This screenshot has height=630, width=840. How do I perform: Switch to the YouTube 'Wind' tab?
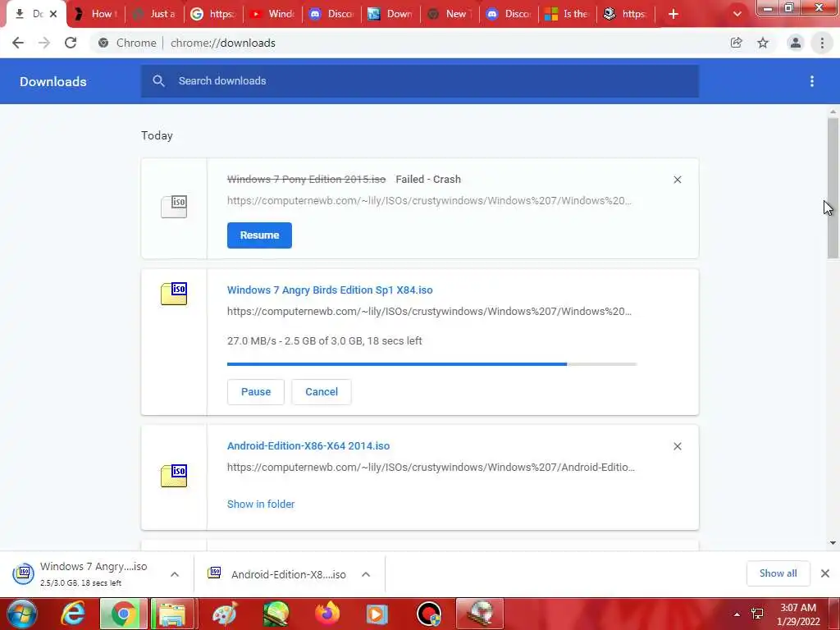click(272, 14)
